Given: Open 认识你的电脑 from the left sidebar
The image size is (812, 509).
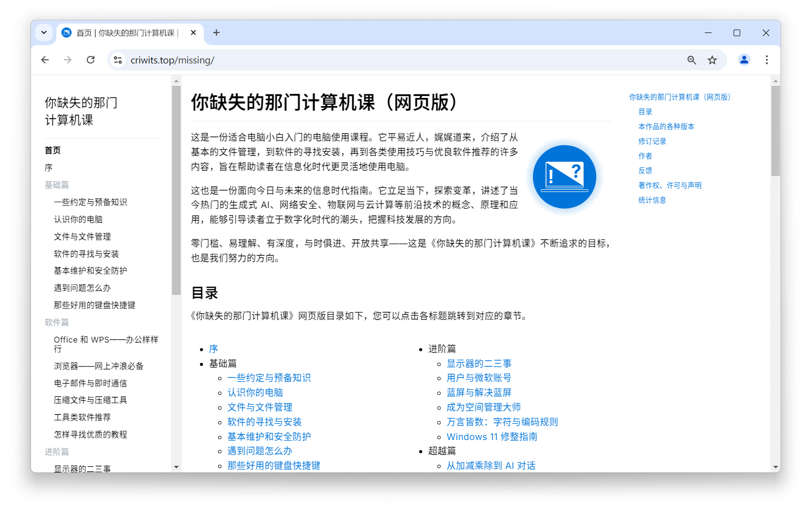Looking at the screenshot, I should (78, 219).
